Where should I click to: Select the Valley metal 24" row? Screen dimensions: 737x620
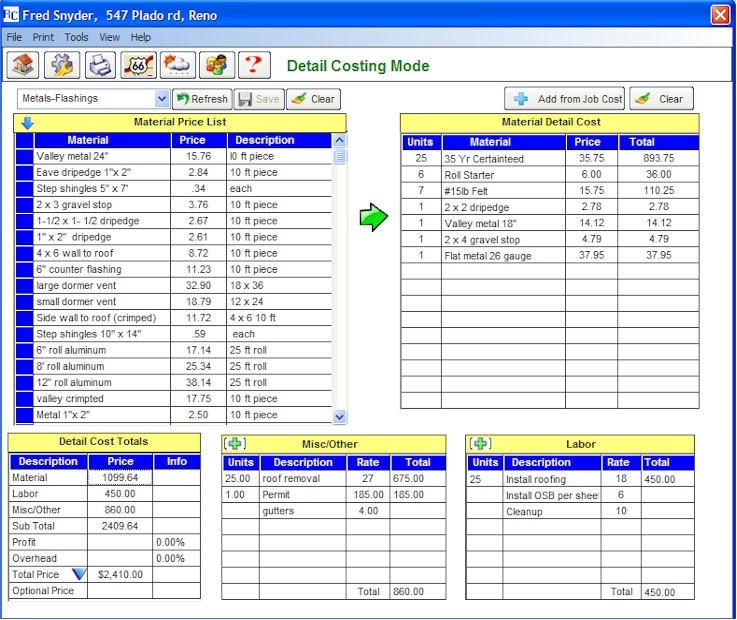click(100, 156)
